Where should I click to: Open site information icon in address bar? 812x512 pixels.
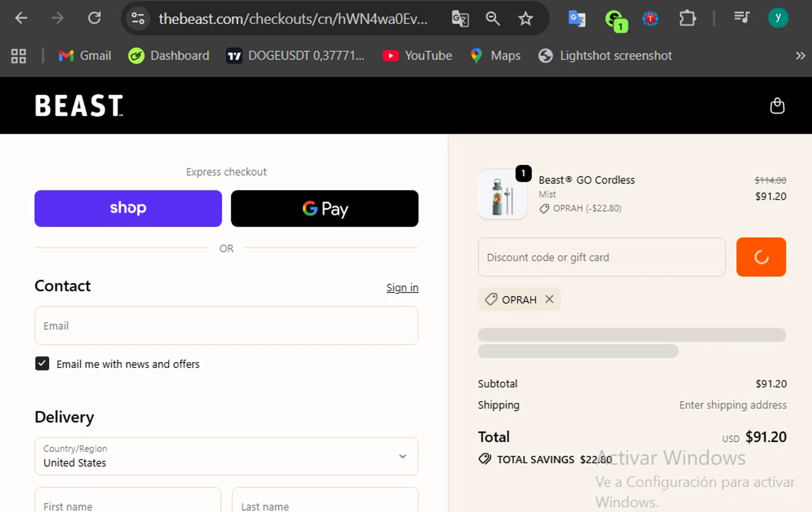point(138,18)
